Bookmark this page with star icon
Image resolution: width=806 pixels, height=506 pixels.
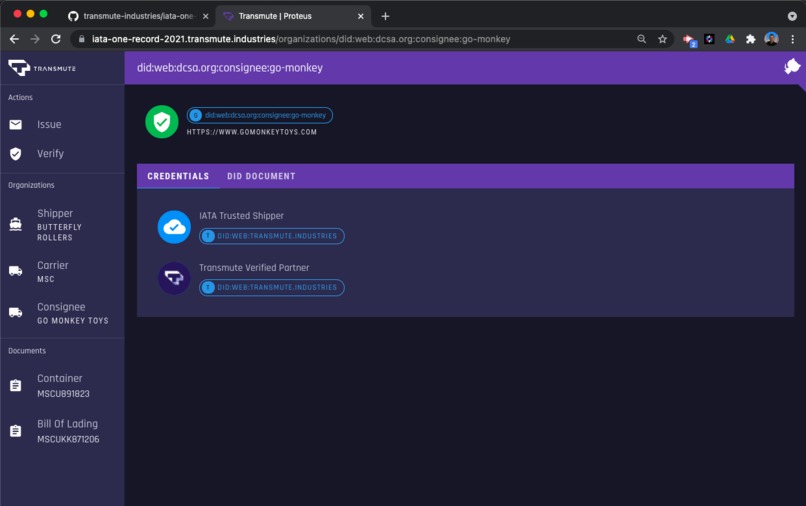point(663,39)
